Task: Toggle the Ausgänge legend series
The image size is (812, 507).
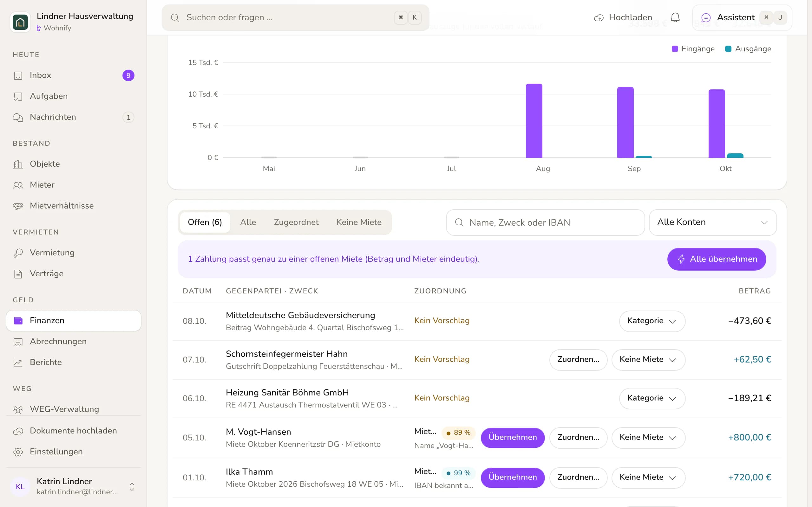Action: (x=748, y=49)
